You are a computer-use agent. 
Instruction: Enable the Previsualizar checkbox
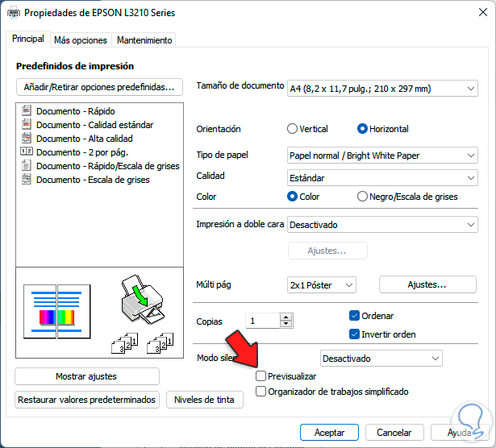point(261,376)
